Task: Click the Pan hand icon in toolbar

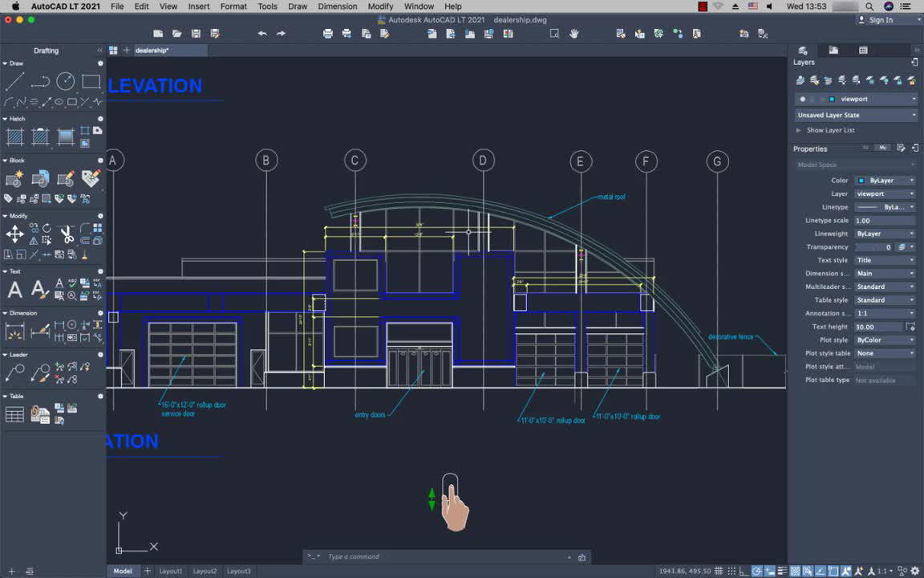Action: tap(573, 34)
